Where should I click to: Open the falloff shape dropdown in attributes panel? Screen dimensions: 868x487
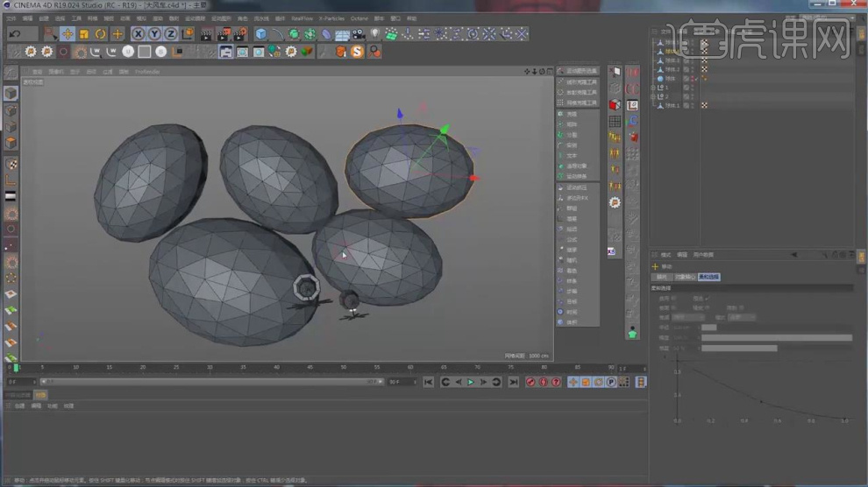[x=741, y=317]
